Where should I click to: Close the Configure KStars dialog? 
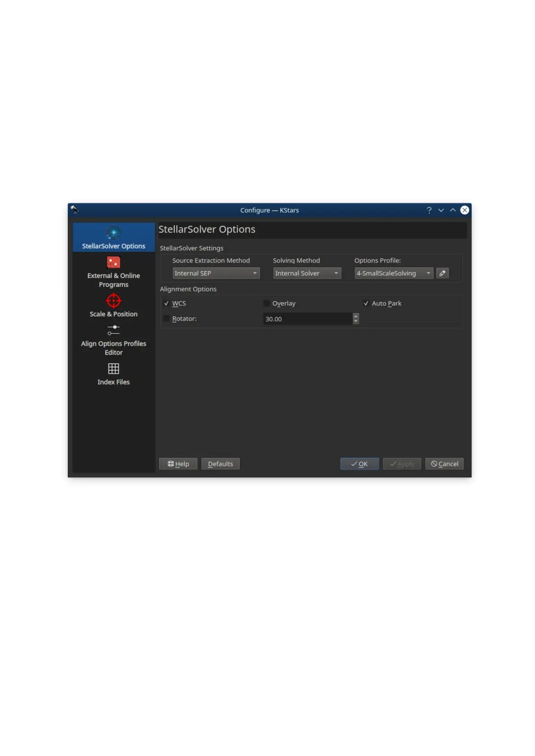[x=465, y=210]
